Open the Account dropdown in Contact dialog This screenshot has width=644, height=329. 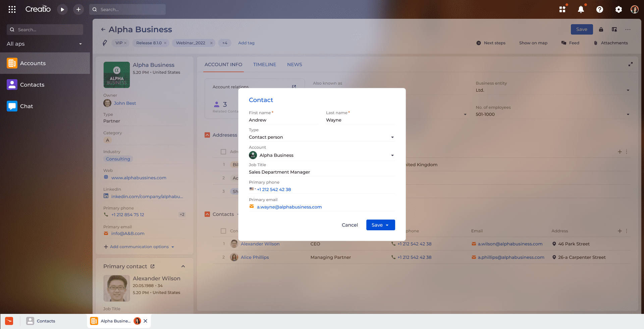392,155
